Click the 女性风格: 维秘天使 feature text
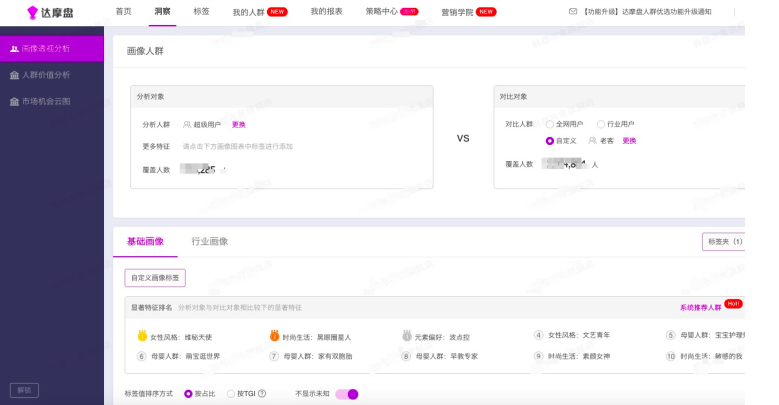This screenshot has height=405, width=779. 181,337
